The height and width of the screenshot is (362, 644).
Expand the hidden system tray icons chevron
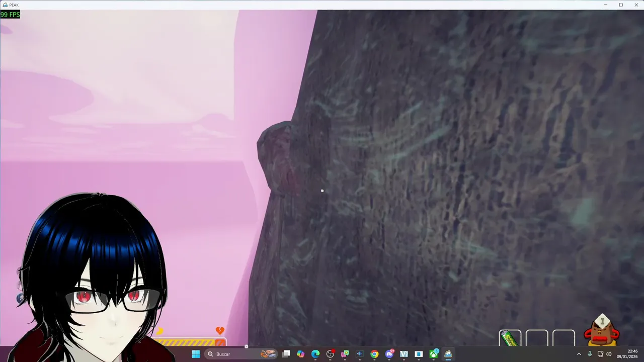[579, 354]
